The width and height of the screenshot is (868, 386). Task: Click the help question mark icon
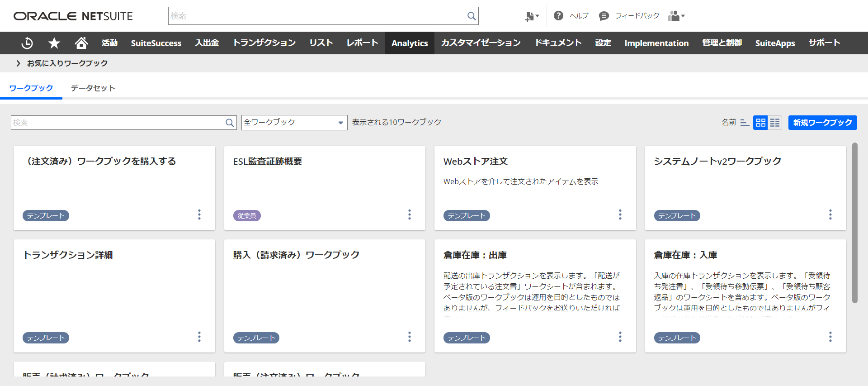tap(558, 16)
